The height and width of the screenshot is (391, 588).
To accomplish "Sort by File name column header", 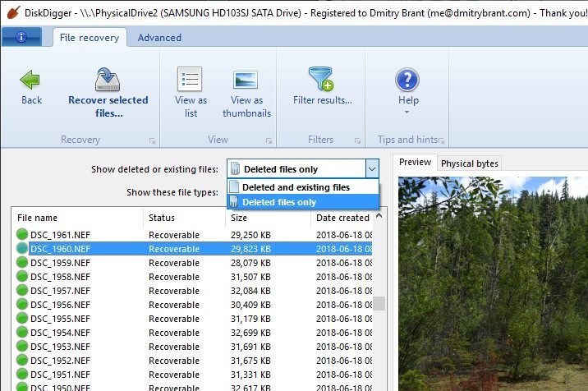I will [77, 218].
